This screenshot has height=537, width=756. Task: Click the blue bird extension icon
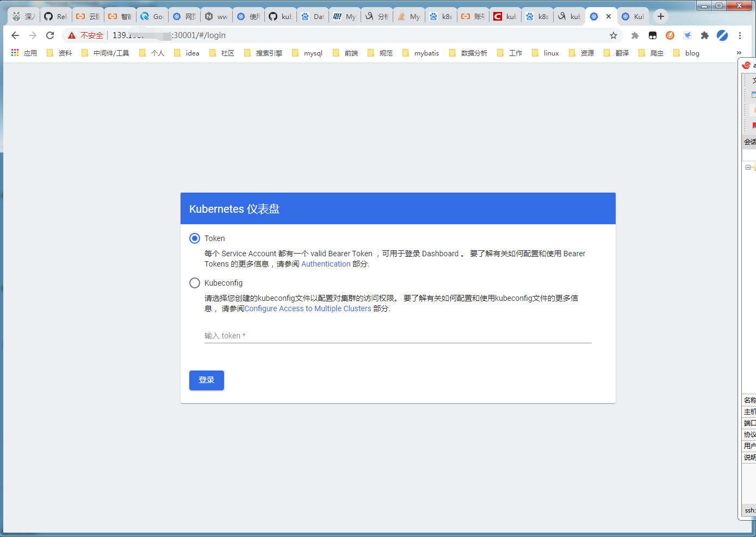(687, 35)
